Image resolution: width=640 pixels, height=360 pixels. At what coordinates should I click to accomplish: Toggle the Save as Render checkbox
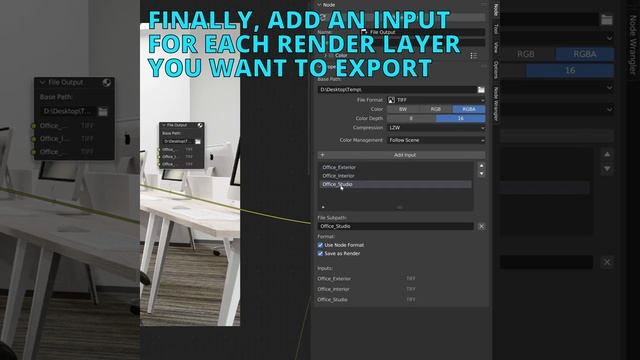[320, 253]
